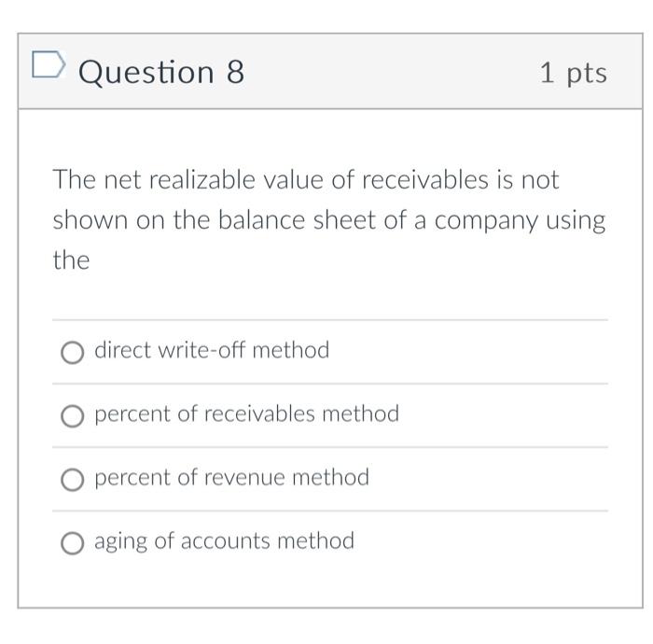Click the 'Question 8' heading
The height and width of the screenshot is (644, 653).
[161, 72]
